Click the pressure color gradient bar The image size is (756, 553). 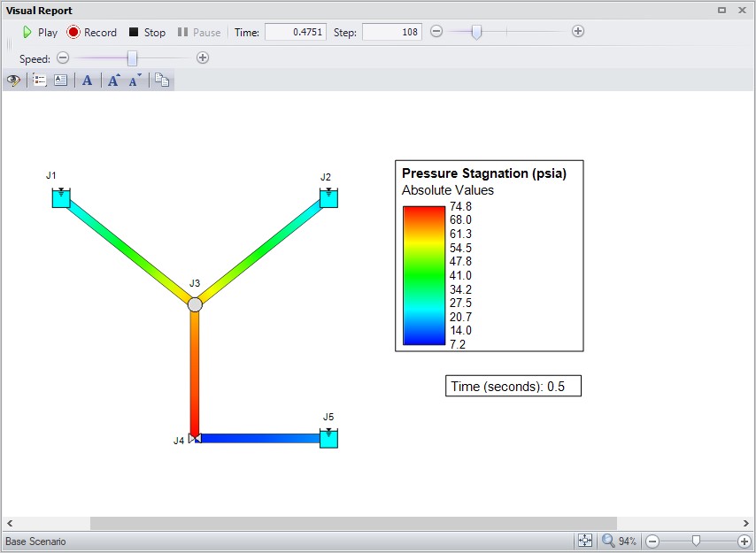point(424,275)
